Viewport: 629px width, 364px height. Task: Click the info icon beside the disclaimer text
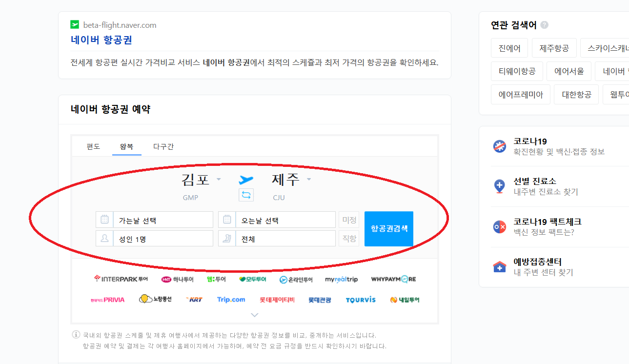[76, 335]
